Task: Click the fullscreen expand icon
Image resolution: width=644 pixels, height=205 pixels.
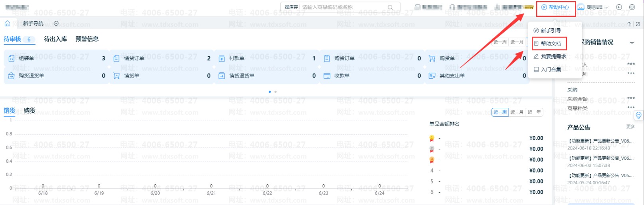Action: click(638, 24)
